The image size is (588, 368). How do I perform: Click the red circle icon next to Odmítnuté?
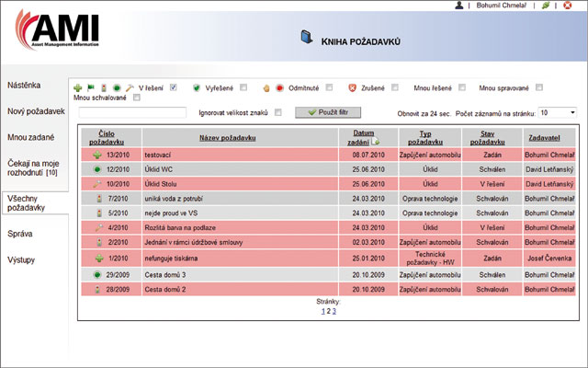pos(279,88)
